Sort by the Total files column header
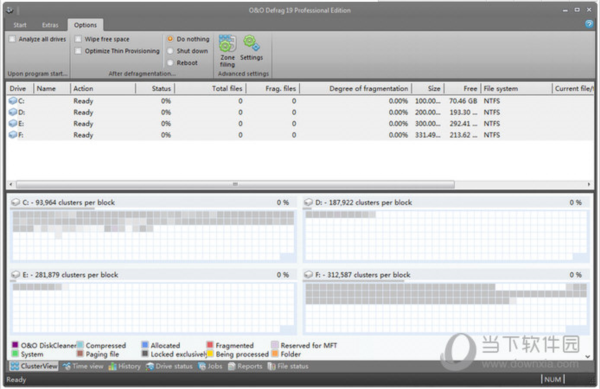This screenshot has height=389, width=600. click(x=210, y=88)
